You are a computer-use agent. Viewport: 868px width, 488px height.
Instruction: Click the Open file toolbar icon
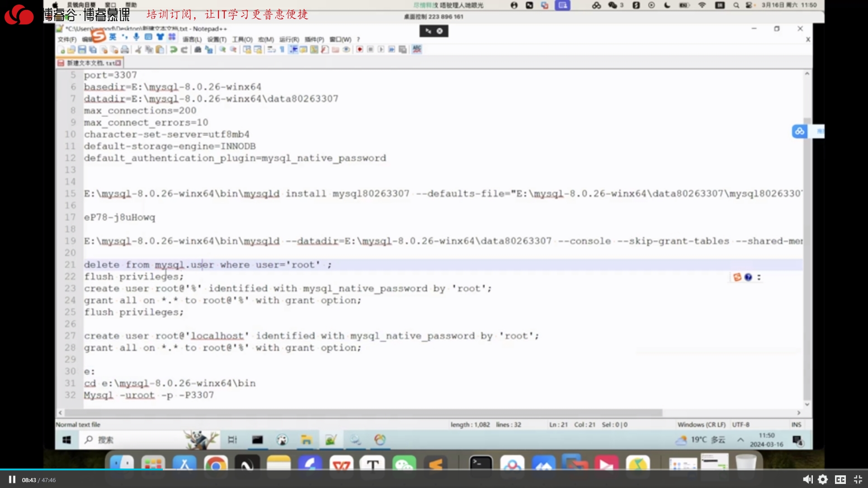(71, 49)
